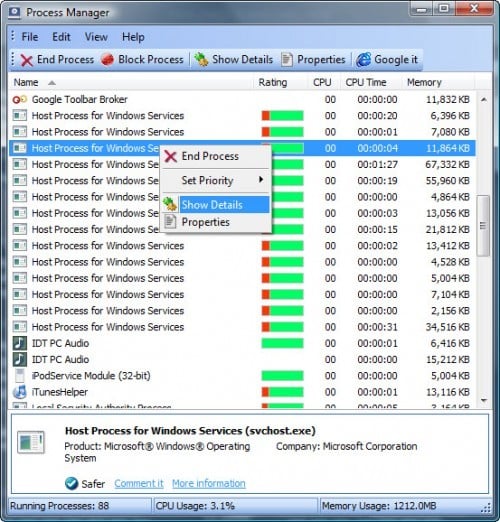500x522 pixels.
Task: Click the Memory Usage: 1212.0MB status entry
Action: tap(379, 506)
